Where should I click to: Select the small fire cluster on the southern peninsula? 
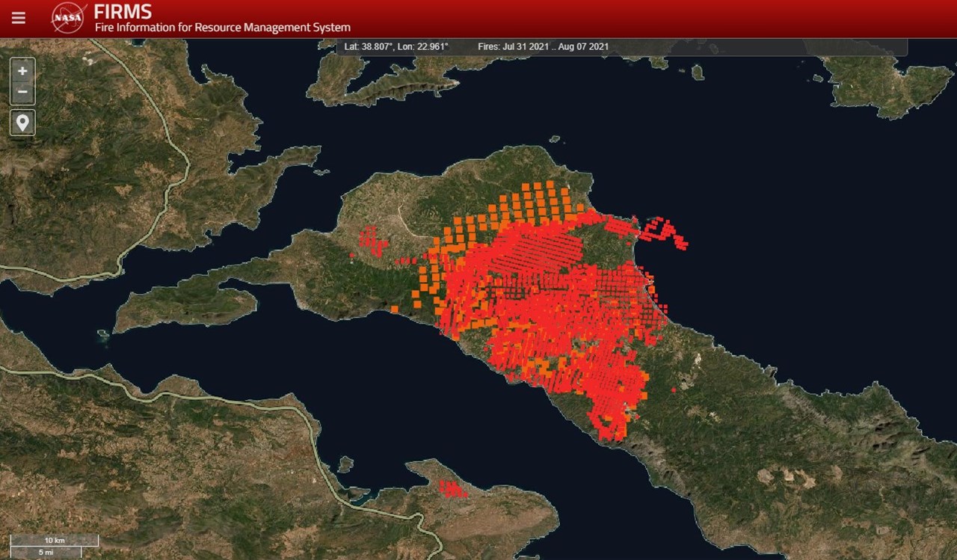click(452, 489)
